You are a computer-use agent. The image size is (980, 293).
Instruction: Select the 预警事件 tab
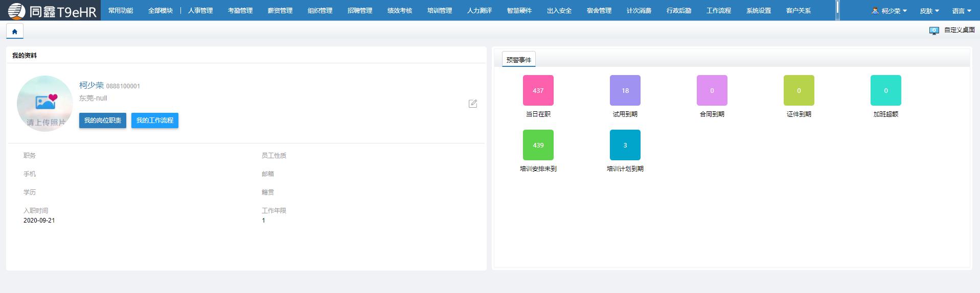[518, 60]
